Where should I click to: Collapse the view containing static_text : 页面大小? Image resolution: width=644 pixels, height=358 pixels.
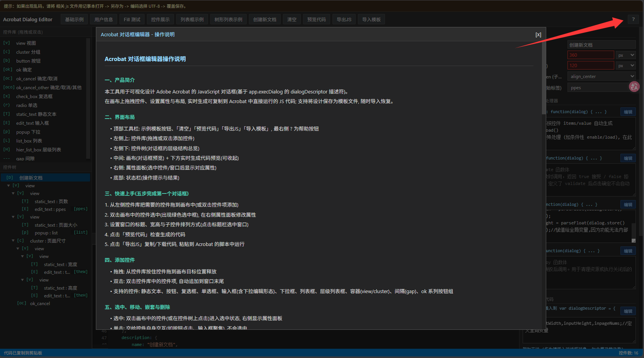13,217
